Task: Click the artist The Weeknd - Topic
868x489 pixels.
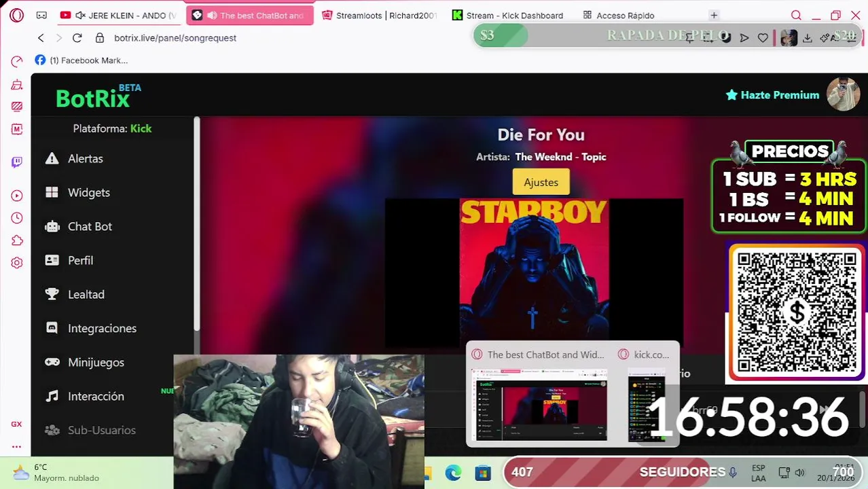Action: tap(560, 157)
